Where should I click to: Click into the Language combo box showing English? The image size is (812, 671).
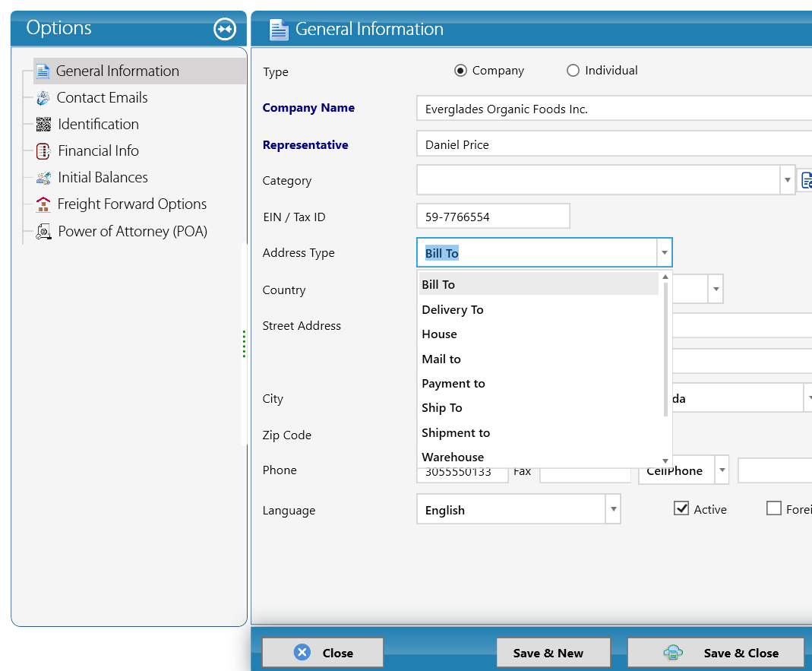coord(511,509)
